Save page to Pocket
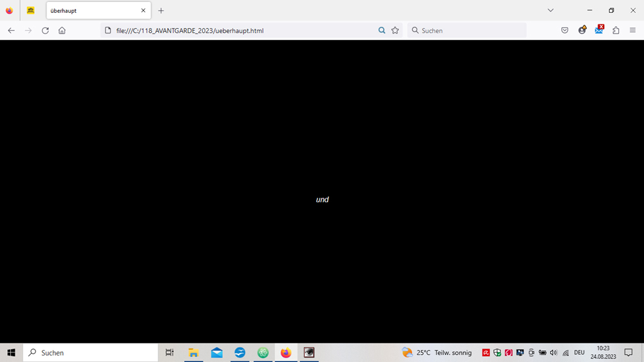The image size is (644, 362). (565, 30)
